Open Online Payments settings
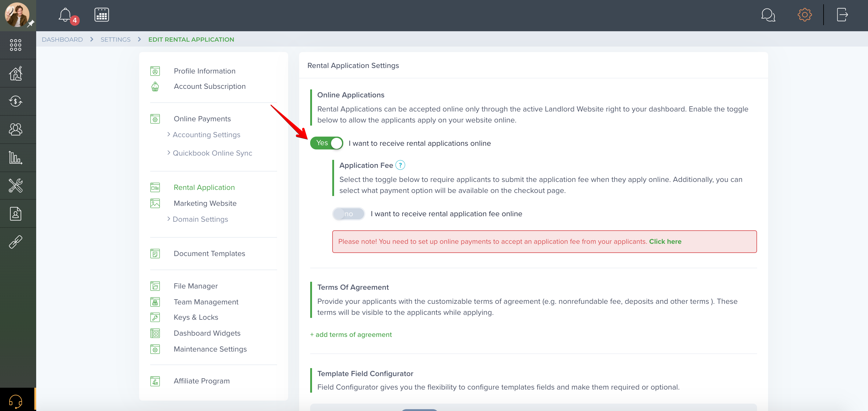The image size is (868, 411). [202, 119]
